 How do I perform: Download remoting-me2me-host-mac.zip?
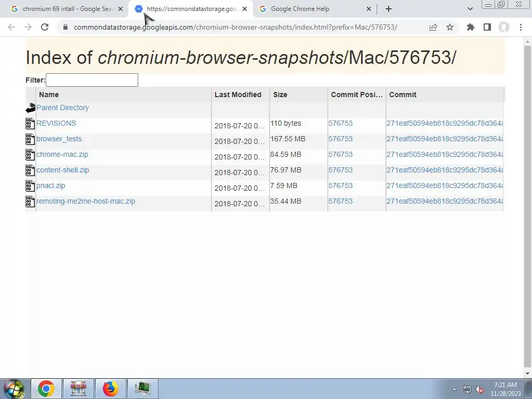(x=86, y=201)
